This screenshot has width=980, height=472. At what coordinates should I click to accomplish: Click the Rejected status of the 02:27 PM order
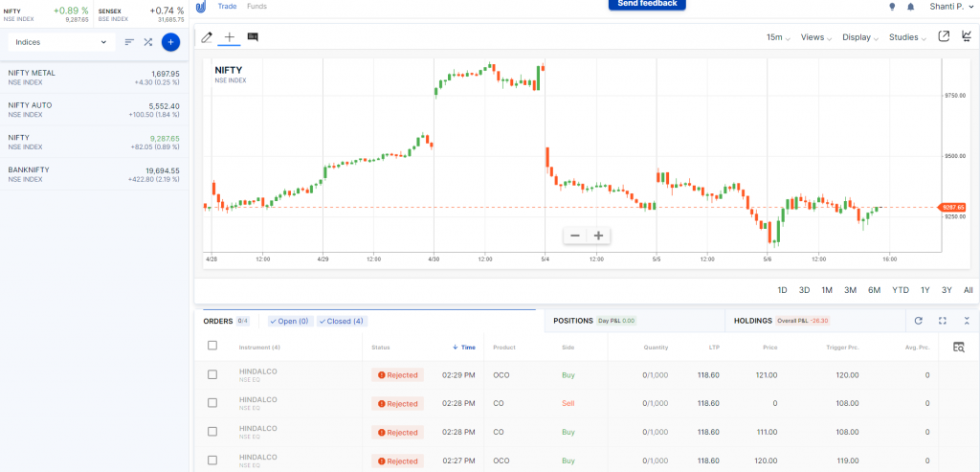(x=397, y=461)
